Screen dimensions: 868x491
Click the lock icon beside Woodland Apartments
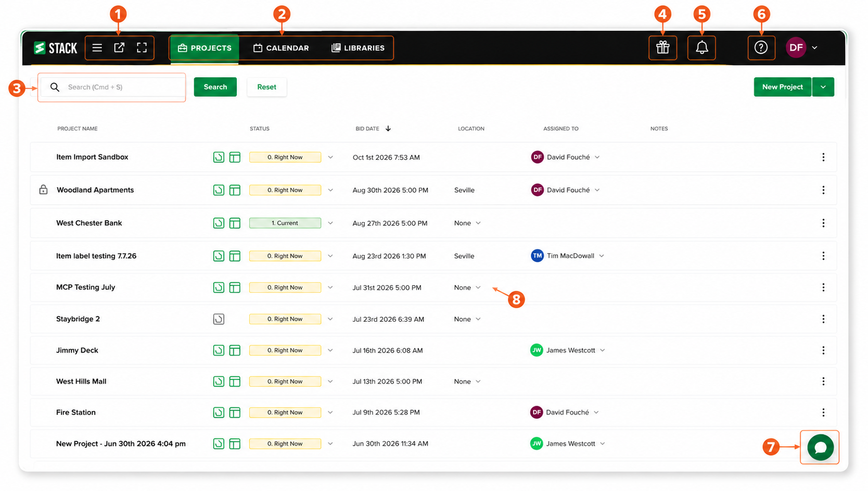[x=43, y=190]
